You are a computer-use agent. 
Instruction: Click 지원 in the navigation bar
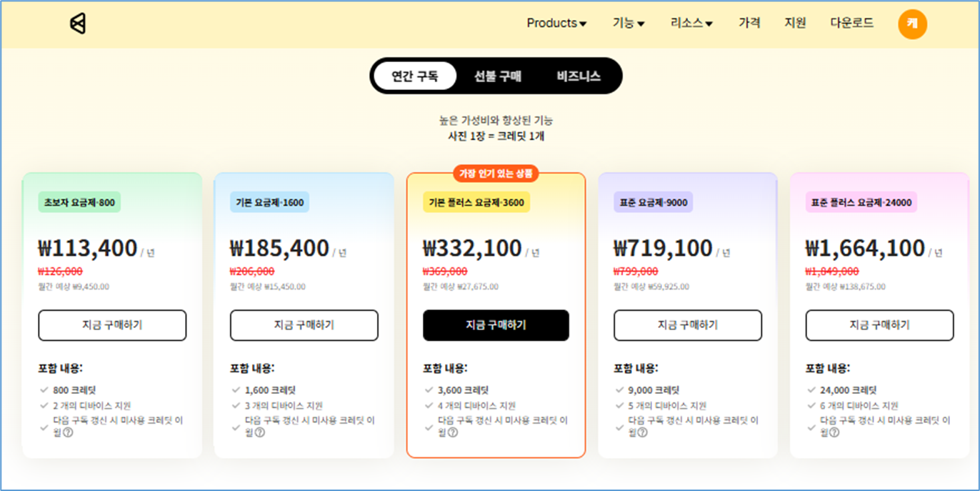tap(795, 23)
